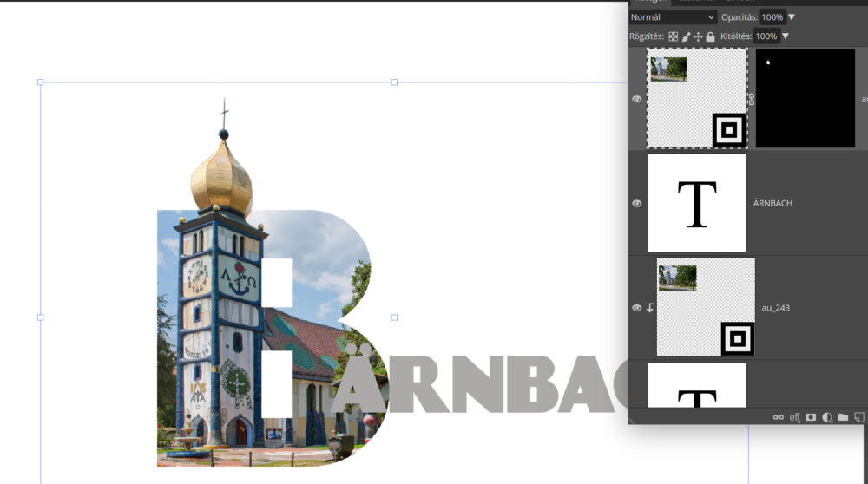Click the clipping mask arrow on au_243
Viewport: 868px width, 484px height.
pos(650,308)
